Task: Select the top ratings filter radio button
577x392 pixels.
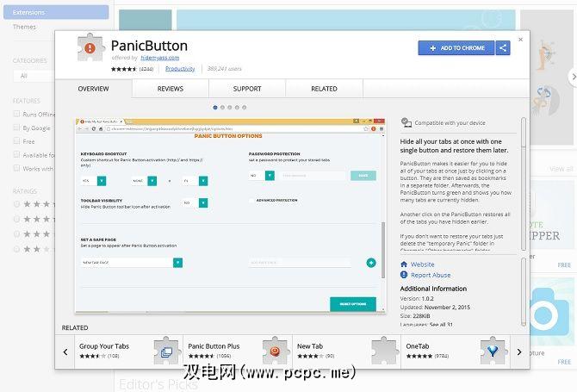Action: [x=16, y=204]
